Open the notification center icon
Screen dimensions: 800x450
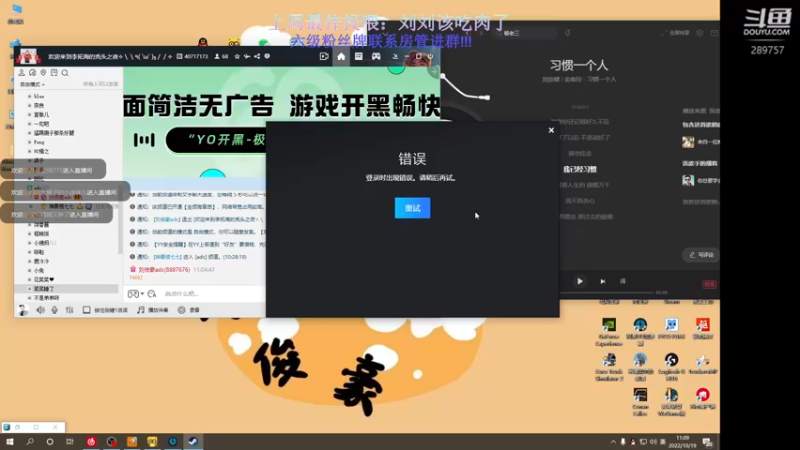708,442
